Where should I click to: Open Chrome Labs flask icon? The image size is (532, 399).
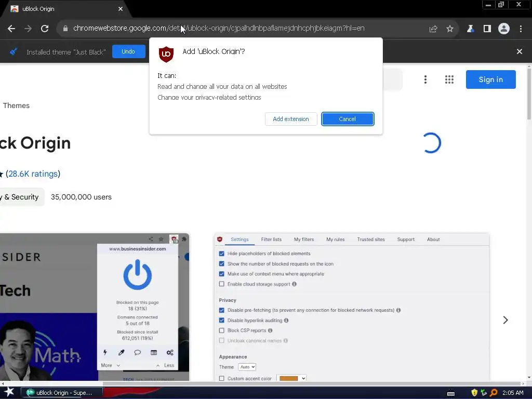(x=470, y=29)
